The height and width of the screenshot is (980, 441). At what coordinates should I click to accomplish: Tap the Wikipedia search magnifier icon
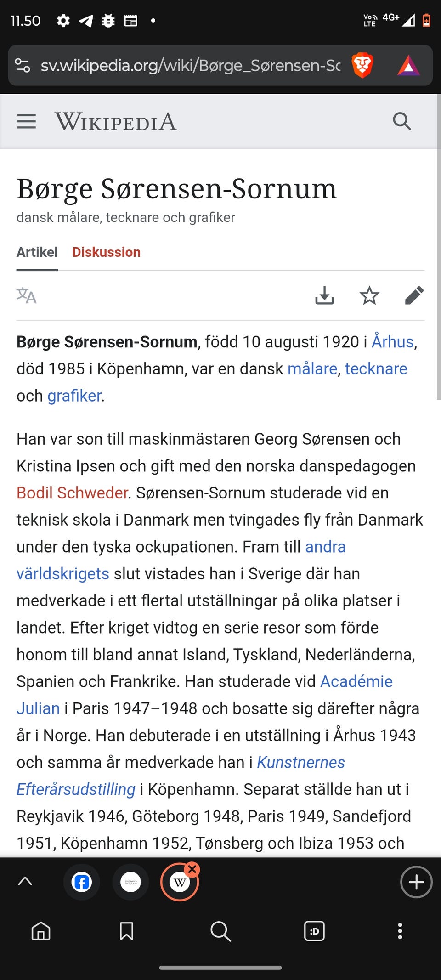tap(402, 122)
